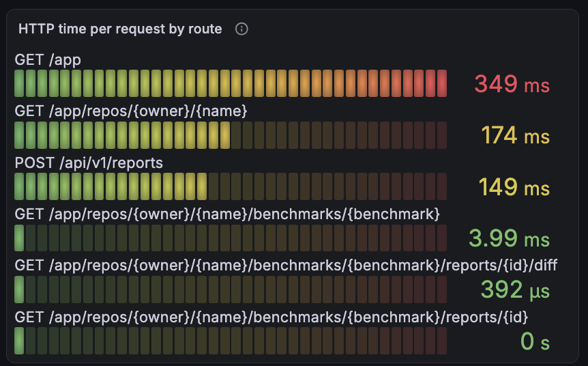The height and width of the screenshot is (366, 588).
Task: Click the bar gauge showing 392 µs
Action: click(231, 290)
